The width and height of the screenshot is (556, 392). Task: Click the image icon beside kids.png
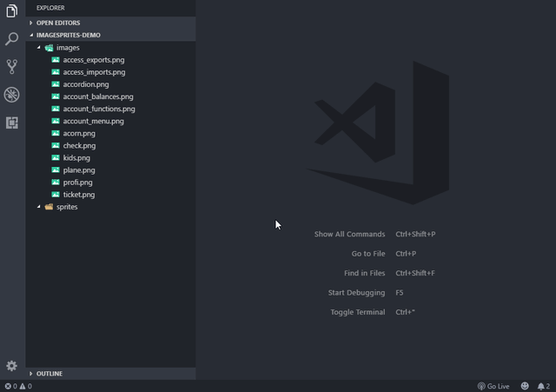(56, 157)
